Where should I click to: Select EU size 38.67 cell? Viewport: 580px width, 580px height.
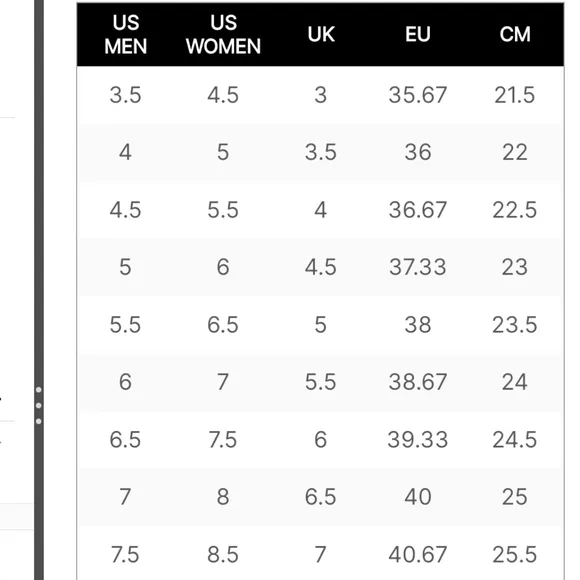pyautogui.click(x=418, y=381)
